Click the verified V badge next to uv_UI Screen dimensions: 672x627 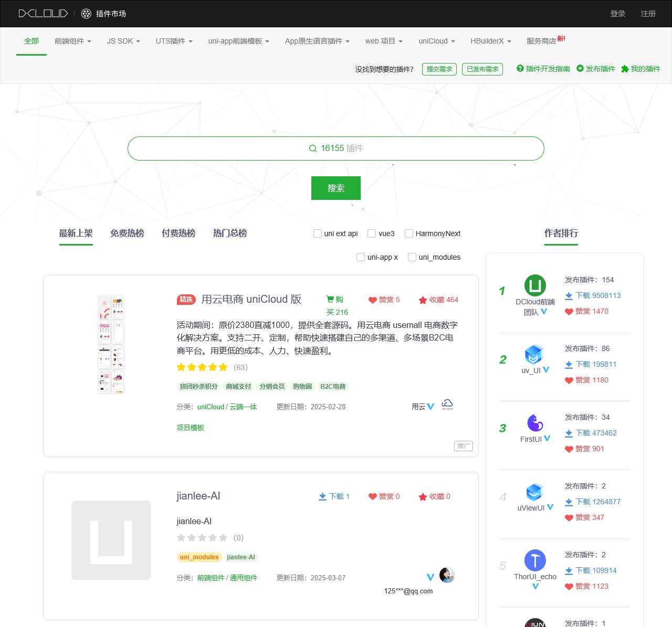click(x=546, y=370)
